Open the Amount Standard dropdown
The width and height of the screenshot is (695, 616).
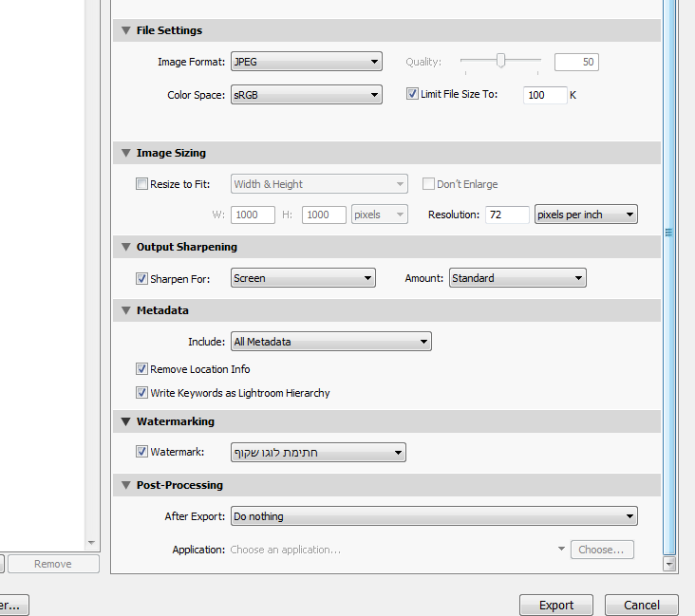pyautogui.click(x=517, y=278)
